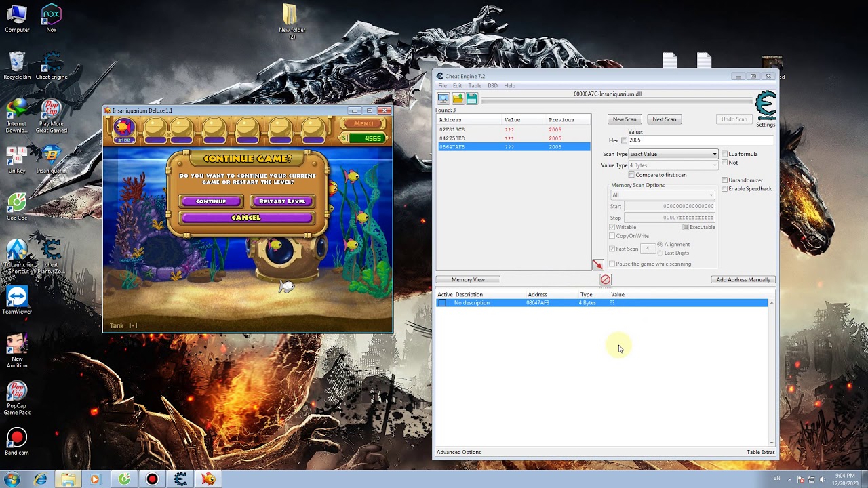Toggle Pause the game while scanning
This screenshot has width=868, height=488.
[x=612, y=264]
